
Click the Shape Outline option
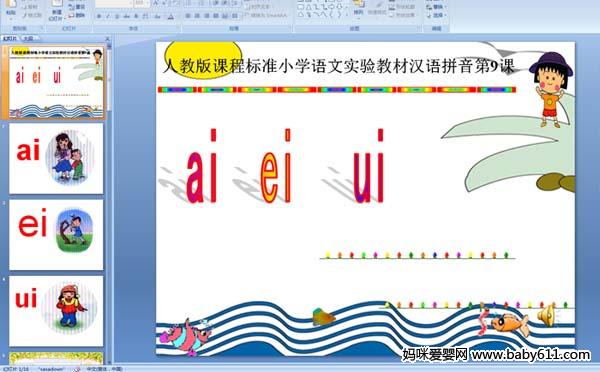pyautogui.click(x=401, y=7)
